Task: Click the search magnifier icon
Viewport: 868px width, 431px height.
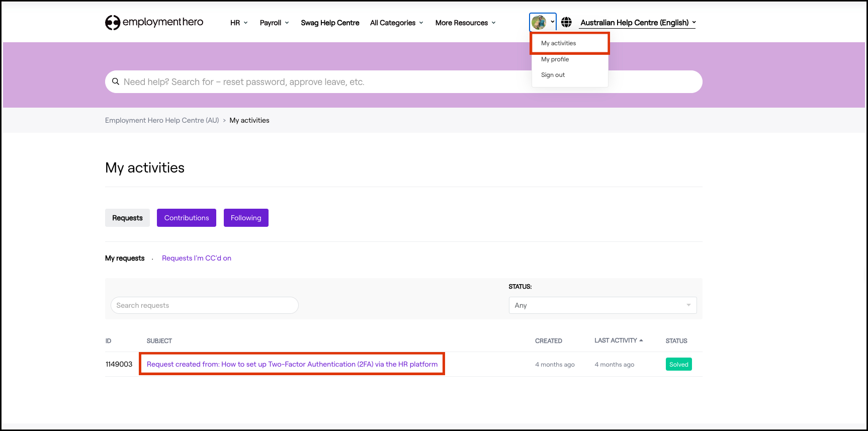Action: click(116, 81)
